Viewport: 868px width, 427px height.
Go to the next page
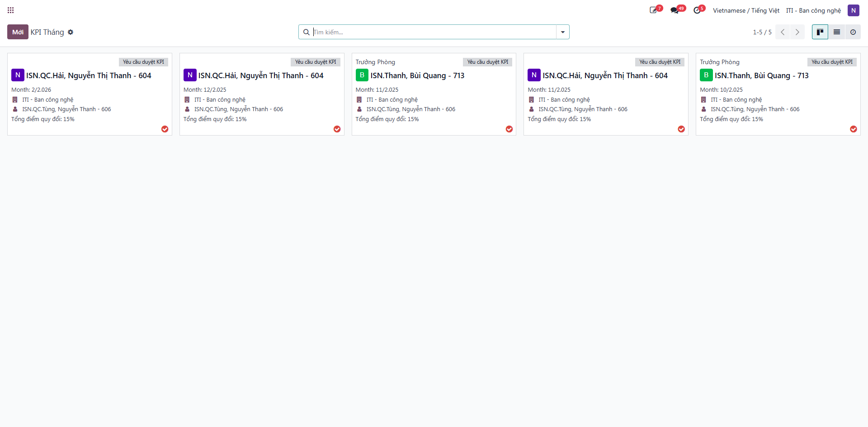click(797, 32)
